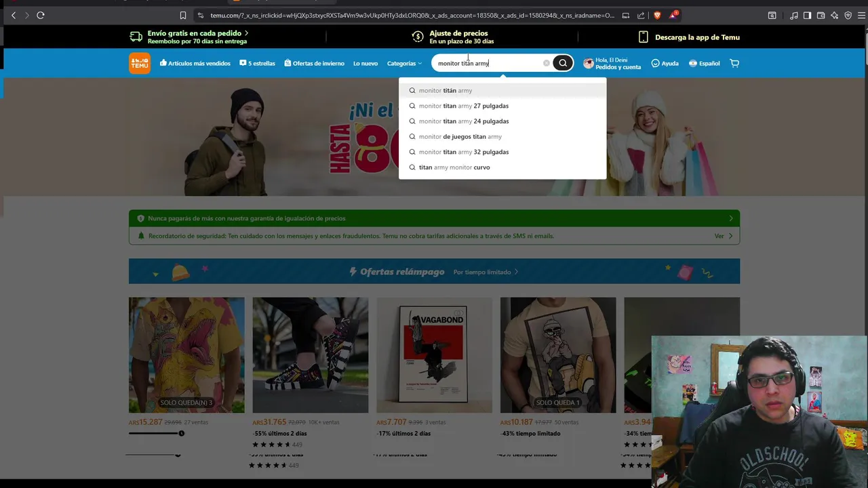Submit search with the magnifier button
This screenshot has width=868, height=488.
tap(562, 63)
